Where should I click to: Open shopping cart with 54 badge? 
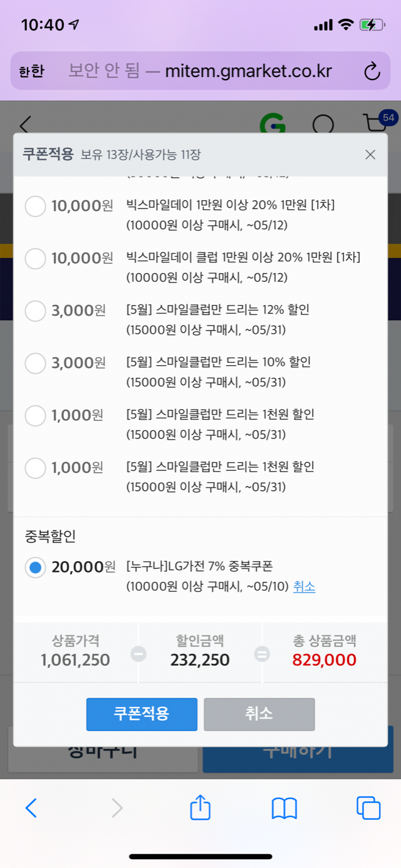(376, 123)
